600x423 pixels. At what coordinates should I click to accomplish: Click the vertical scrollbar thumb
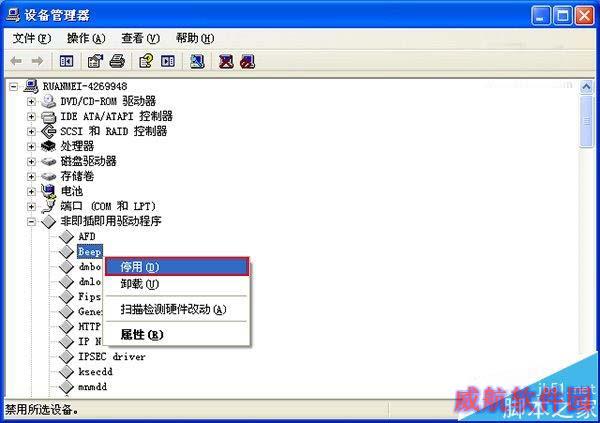point(586,121)
